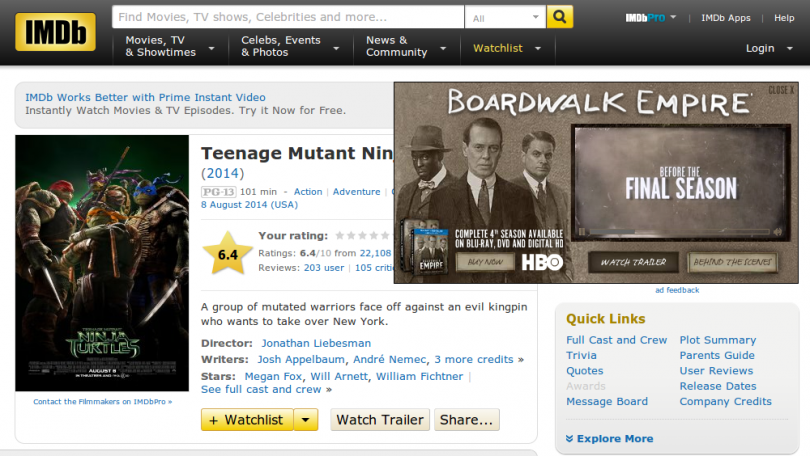This screenshot has height=456, width=810.
Task: Click the yellow search magnifier button
Action: click(559, 17)
